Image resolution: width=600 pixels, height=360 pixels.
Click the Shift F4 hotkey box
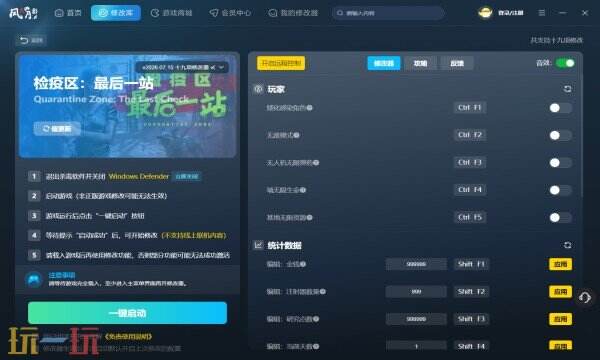pos(471,346)
